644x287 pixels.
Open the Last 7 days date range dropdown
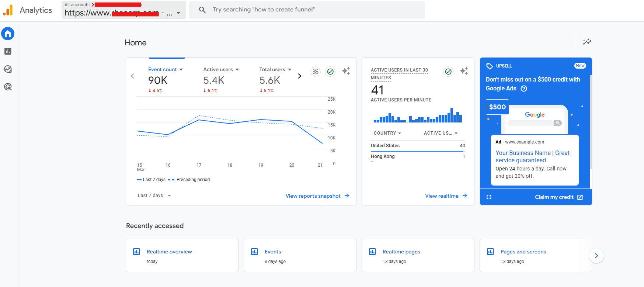pyautogui.click(x=154, y=196)
